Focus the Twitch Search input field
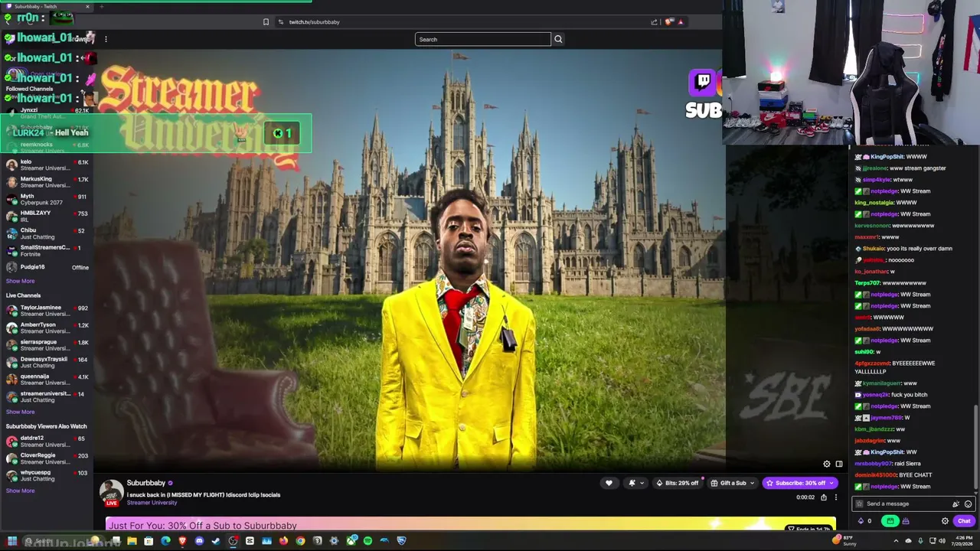 click(x=482, y=39)
